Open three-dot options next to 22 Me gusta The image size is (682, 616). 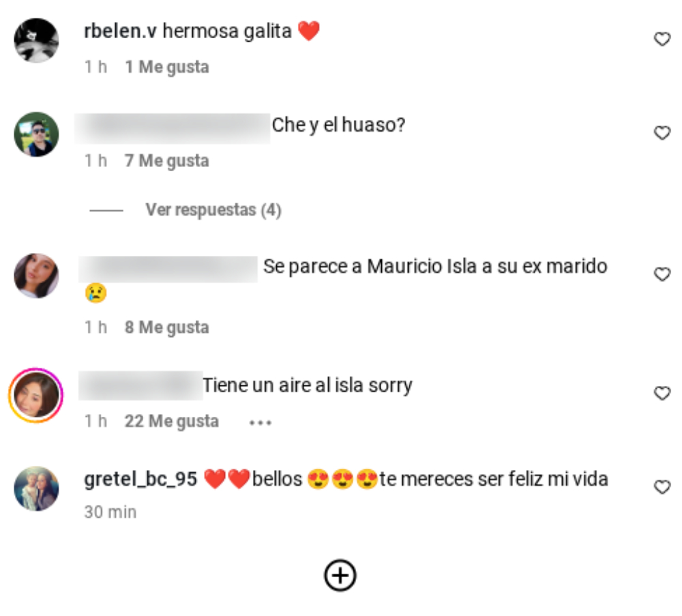260,422
